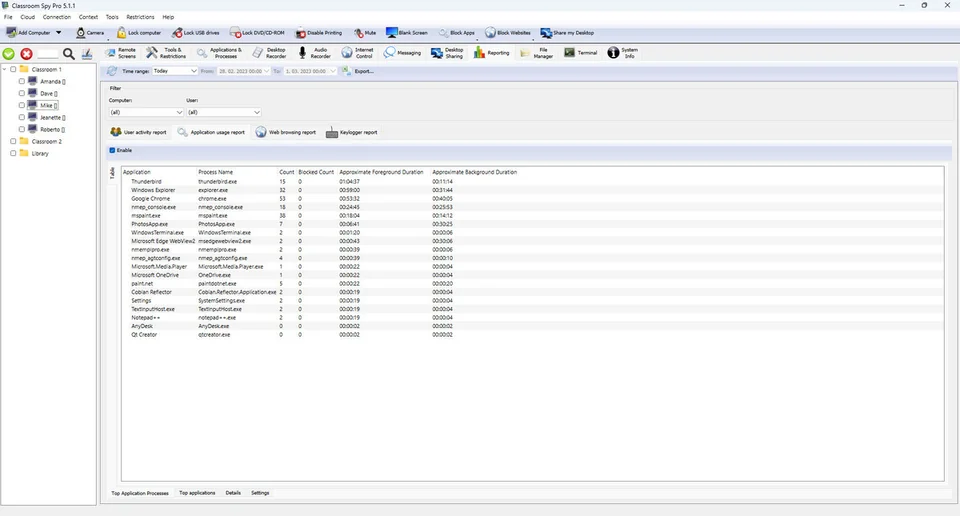Click the Block Websites globe icon

(490, 32)
